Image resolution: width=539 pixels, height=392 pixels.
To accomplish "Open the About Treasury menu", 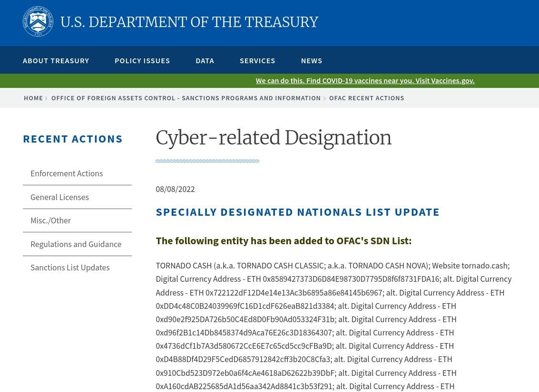I will pos(56,60).
